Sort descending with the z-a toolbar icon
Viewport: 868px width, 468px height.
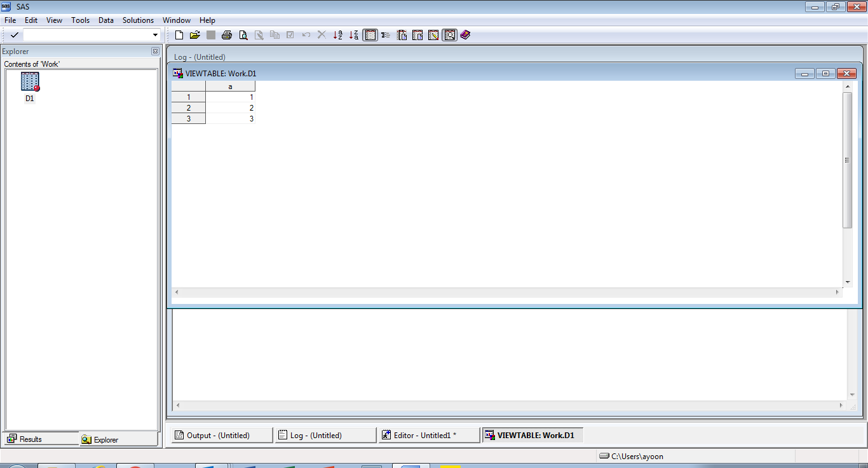click(x=354, y=35)
